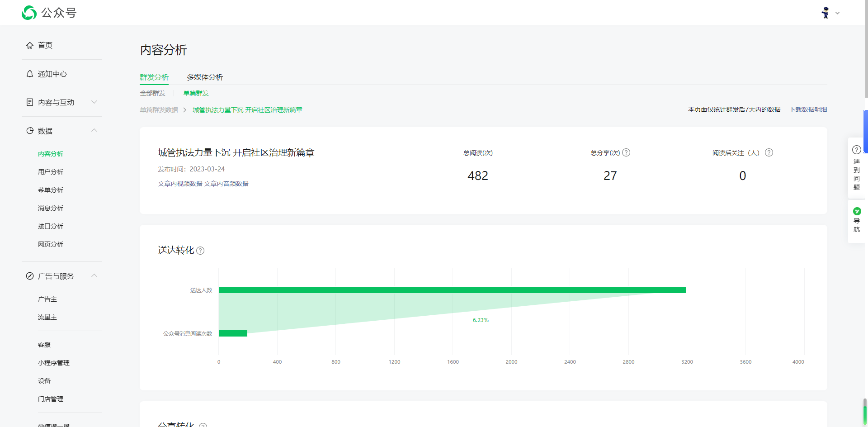The width and height of the screenshot is (868, 427).
Task: Click the home icon beside 首页
Action: point(30,45)
